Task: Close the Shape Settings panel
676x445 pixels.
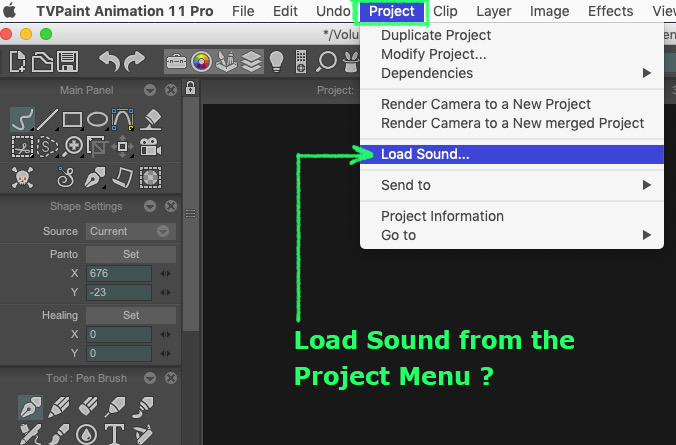Action: (x=171, y=206)
